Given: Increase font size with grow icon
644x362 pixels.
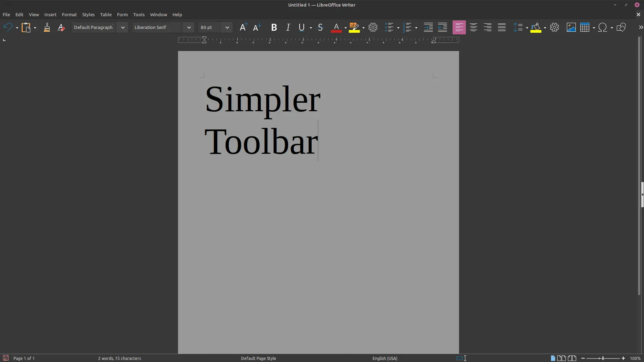Looking at the screenshot, I should coord(243,28).
